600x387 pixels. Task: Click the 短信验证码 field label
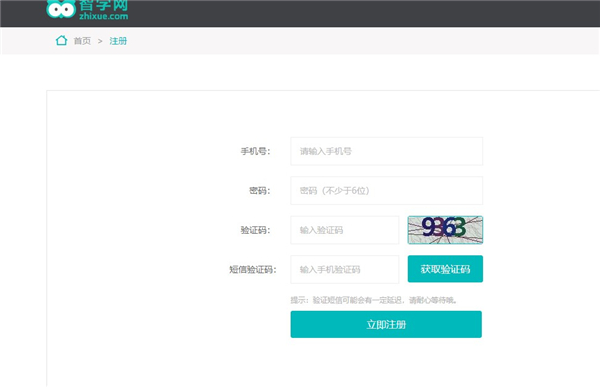(253, 269)
